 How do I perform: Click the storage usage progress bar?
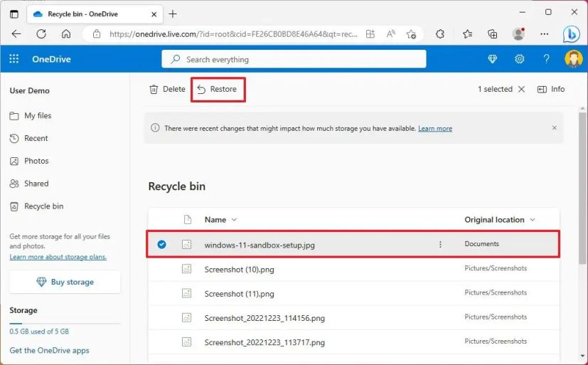click(65, 324)
